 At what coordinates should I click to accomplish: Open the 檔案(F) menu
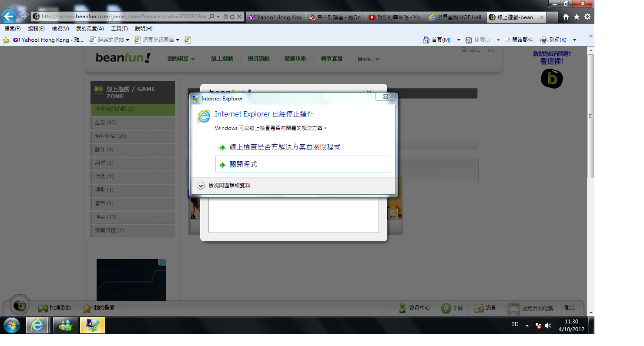[x=13, y=29]
